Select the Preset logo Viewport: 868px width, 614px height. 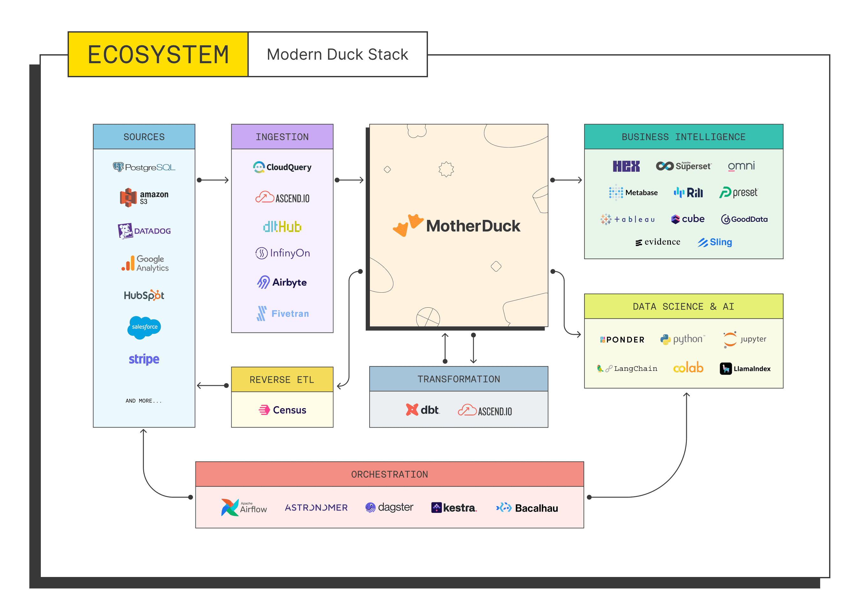click(738, 192)
